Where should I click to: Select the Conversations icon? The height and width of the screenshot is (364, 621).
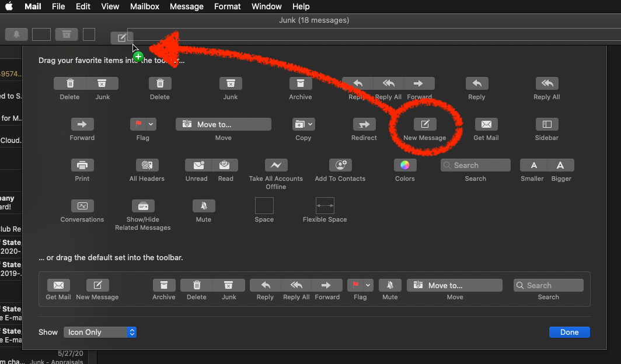tap(82, 206)
